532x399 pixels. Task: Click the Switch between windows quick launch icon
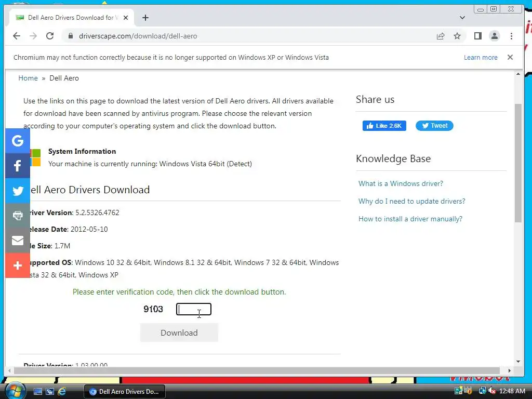[x=50, y=392]
